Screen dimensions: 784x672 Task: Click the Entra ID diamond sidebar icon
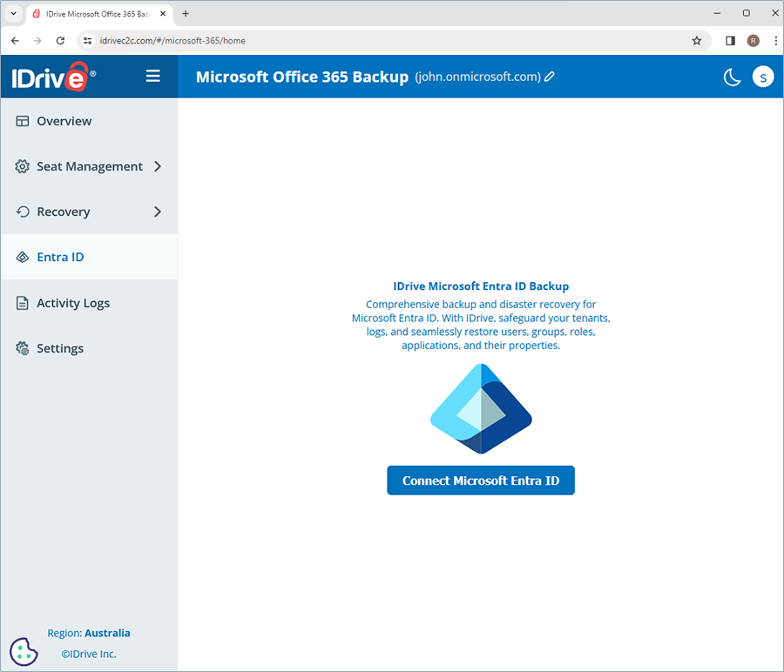click(23, 258)
